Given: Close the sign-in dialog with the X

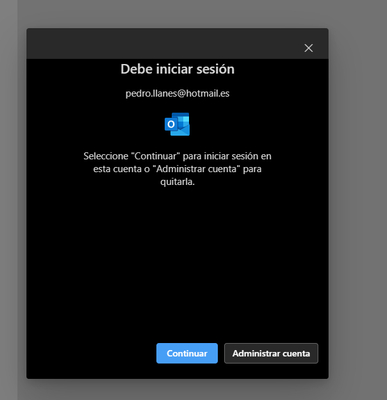Looking at the screenshot, I should 309,48.
